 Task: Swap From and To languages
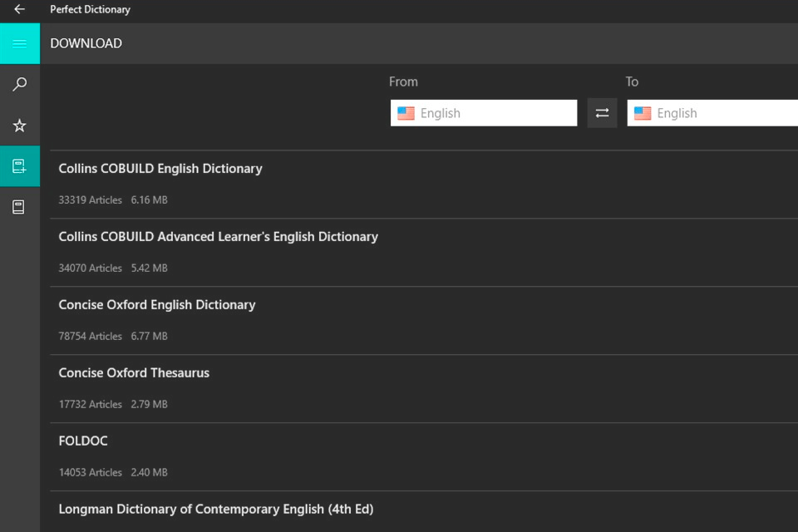[x=602, y=113]
